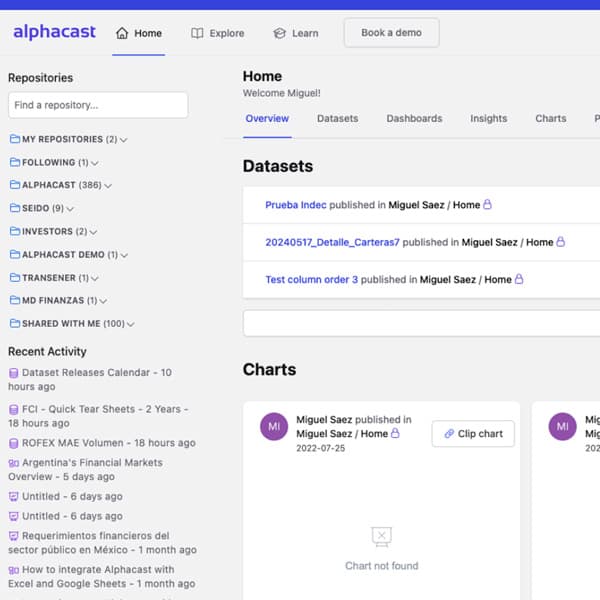Open the Home navigation item
This screenshot has width=600, height=600.
click(139, 33)
